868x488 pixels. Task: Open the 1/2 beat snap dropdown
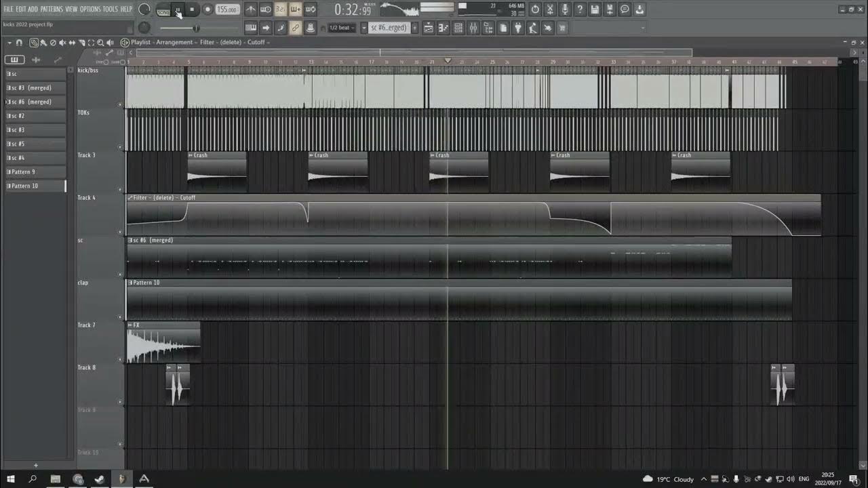pos(342,28)
